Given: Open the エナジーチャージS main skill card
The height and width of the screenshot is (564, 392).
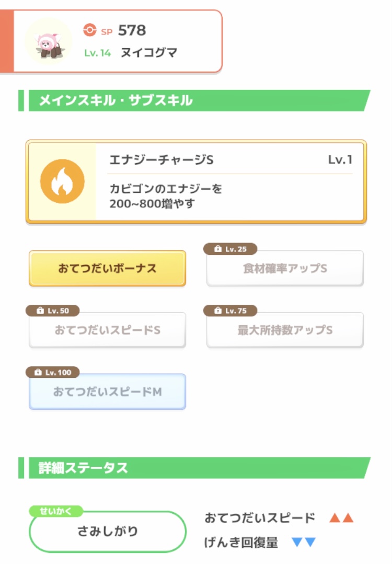Looking at the screenshot, I should pyautogui.click(x=196, y=182).
